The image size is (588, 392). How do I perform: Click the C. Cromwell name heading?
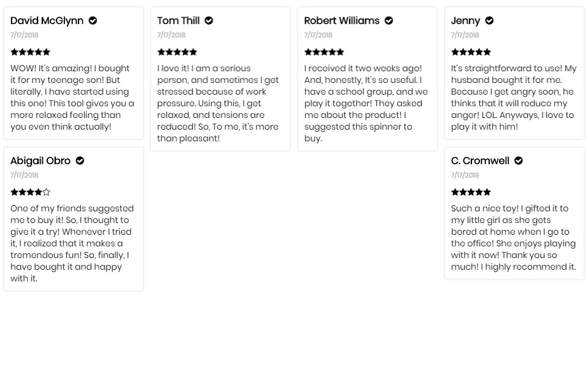tap(481, 161)
